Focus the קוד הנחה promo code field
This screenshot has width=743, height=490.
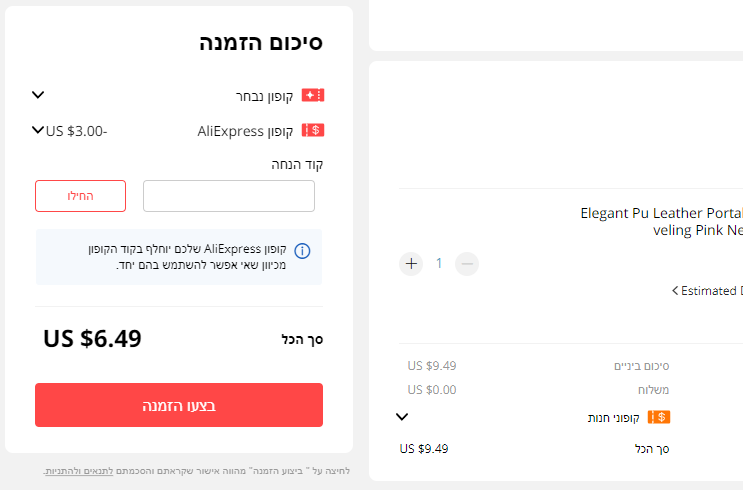(229, 196)
